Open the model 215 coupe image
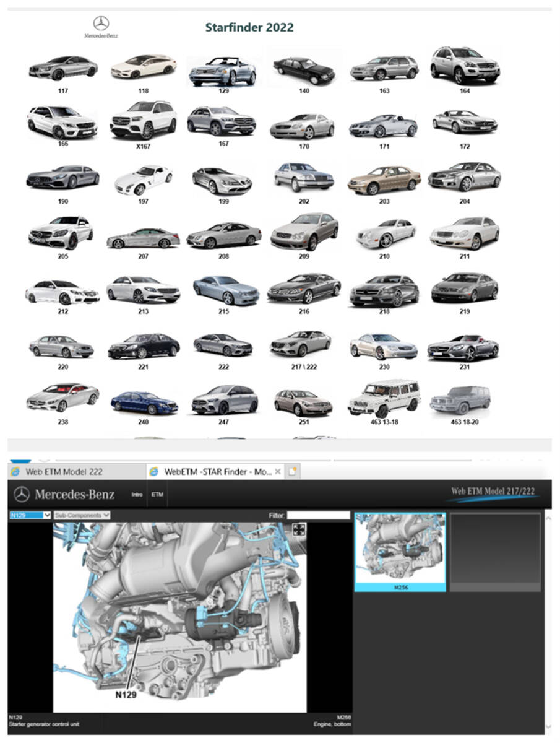Viewport: 560px width, 743px height. 226,290
